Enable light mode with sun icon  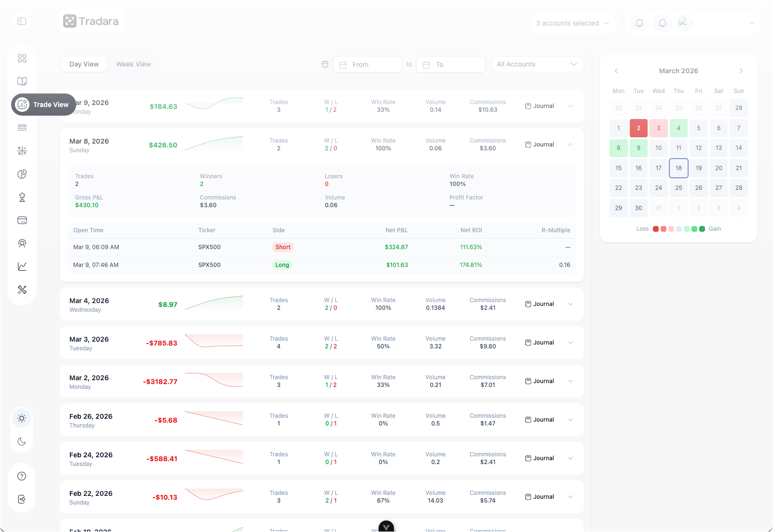(x=22, y=418)
